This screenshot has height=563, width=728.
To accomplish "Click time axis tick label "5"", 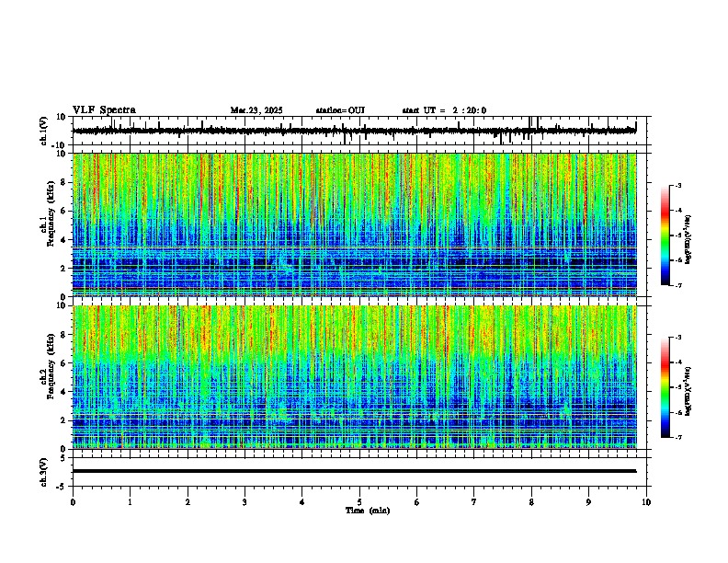I will [359, 502].
